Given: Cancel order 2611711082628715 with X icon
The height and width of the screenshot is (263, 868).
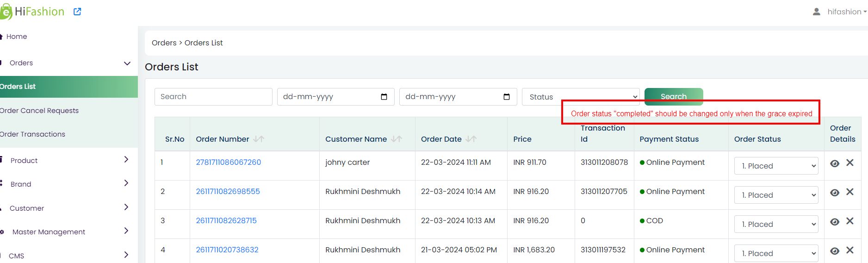Looking at the screenshot, I should (x=850, y=221).
